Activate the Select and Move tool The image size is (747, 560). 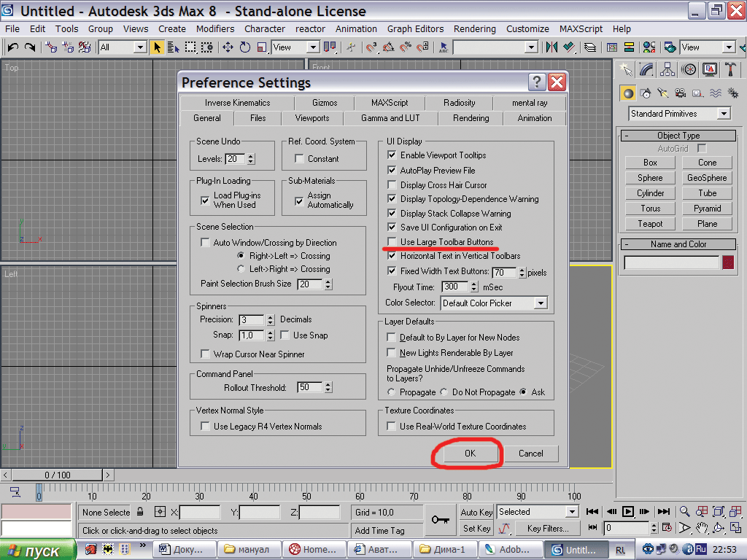point(228,47)
